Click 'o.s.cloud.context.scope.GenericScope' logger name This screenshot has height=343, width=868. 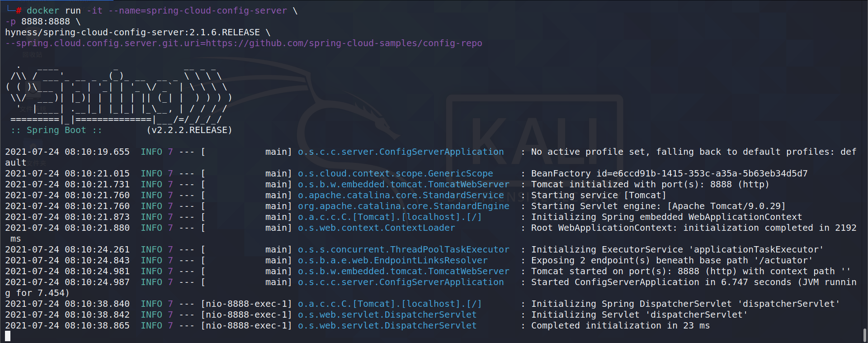tap(396, 174)
